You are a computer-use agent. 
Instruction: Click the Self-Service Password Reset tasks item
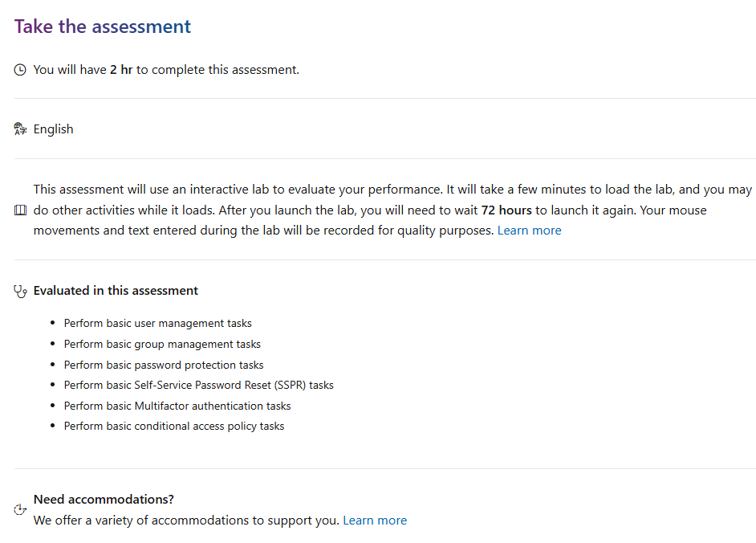pyautogui.click(x=199, y=386)
